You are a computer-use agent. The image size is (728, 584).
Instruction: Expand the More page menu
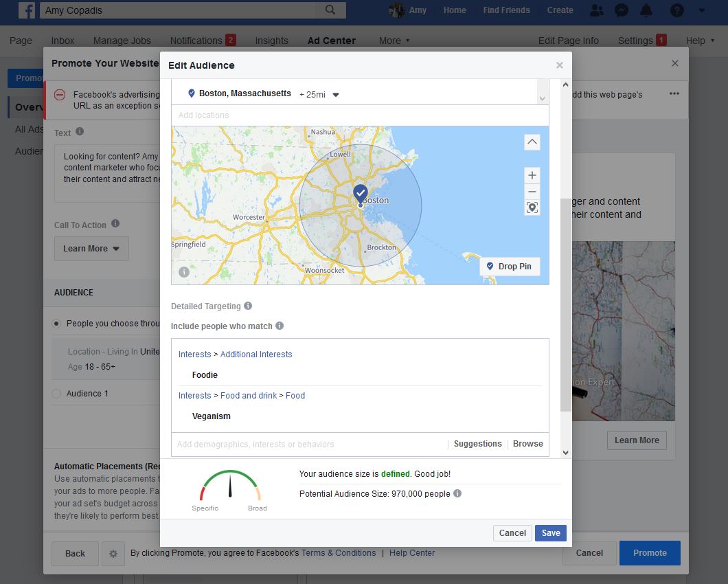tap(394, 41)
